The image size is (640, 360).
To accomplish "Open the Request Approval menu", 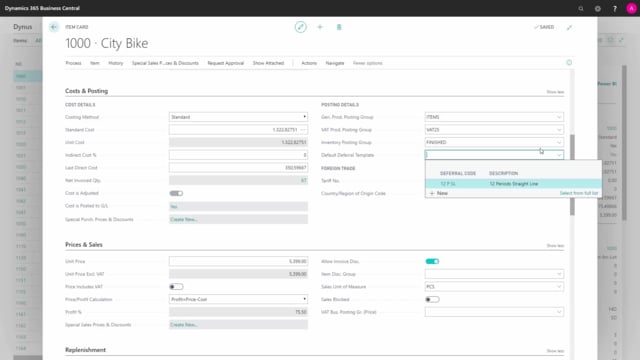I will click(x=225, y=63).
